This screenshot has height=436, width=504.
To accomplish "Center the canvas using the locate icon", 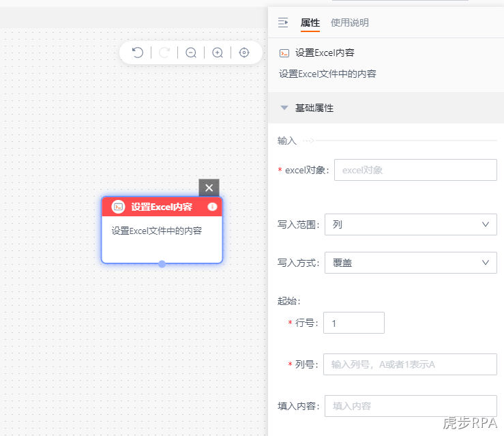I will 244,53.
